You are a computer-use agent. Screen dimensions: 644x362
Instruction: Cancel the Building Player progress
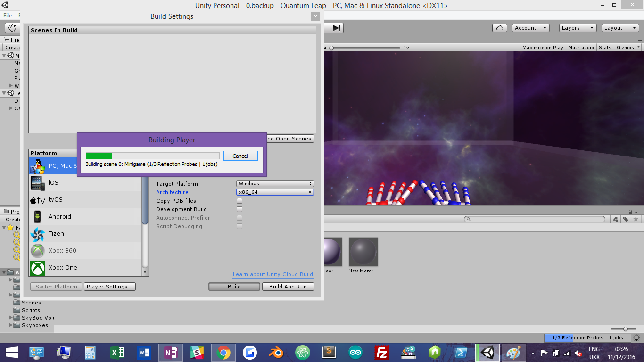240,156
